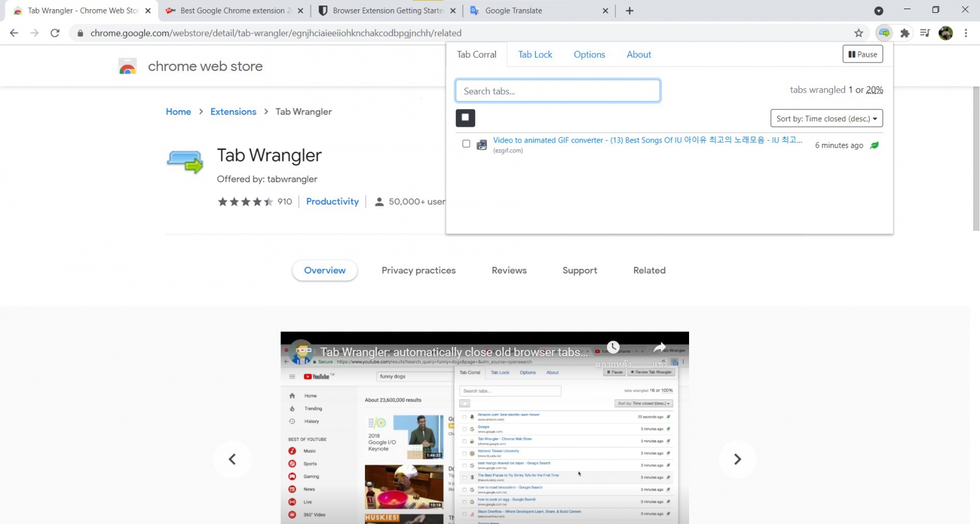Reopen the Video to animated GIF converter link
This screenshot has height=524, width=980.
point(647,140)
